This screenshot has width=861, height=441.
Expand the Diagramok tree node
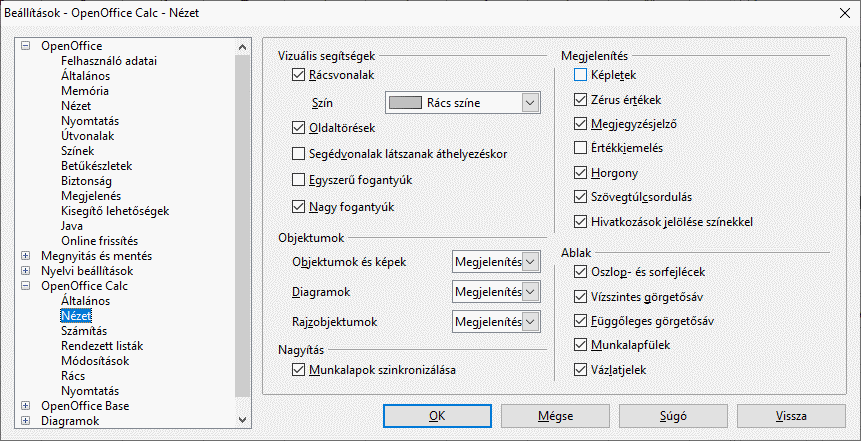tap(25, 421)
